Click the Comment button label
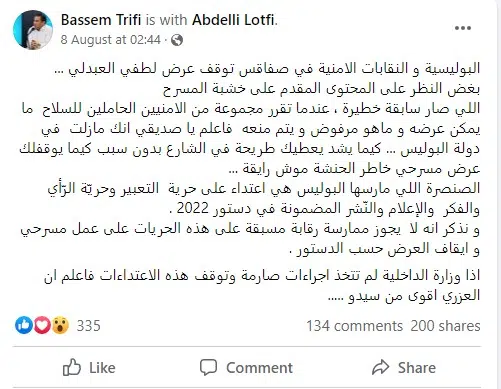The height and width of the screenshot is (389, 501). click(x=259, y=368)
